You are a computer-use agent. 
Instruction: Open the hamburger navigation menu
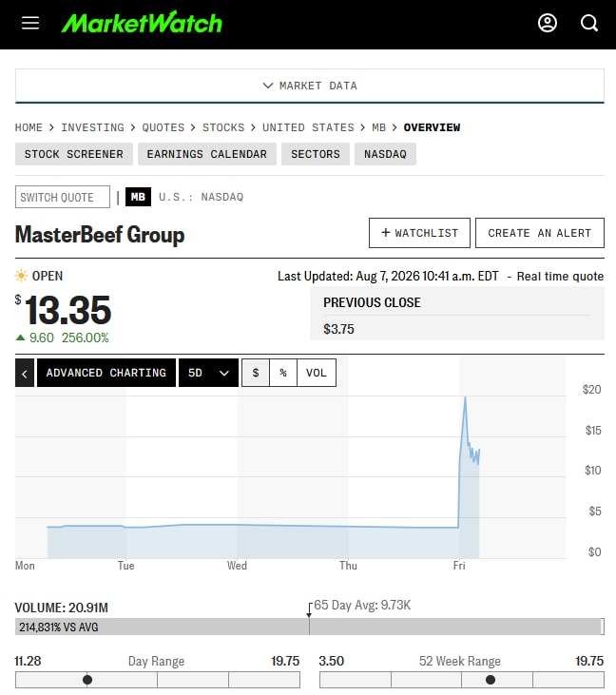coord(30,23)
